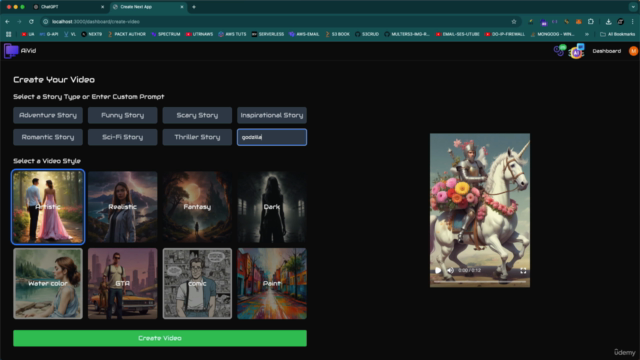Open the NEXT9 bookmark
This screenshot has width=640, height=360.
[92, 34]
